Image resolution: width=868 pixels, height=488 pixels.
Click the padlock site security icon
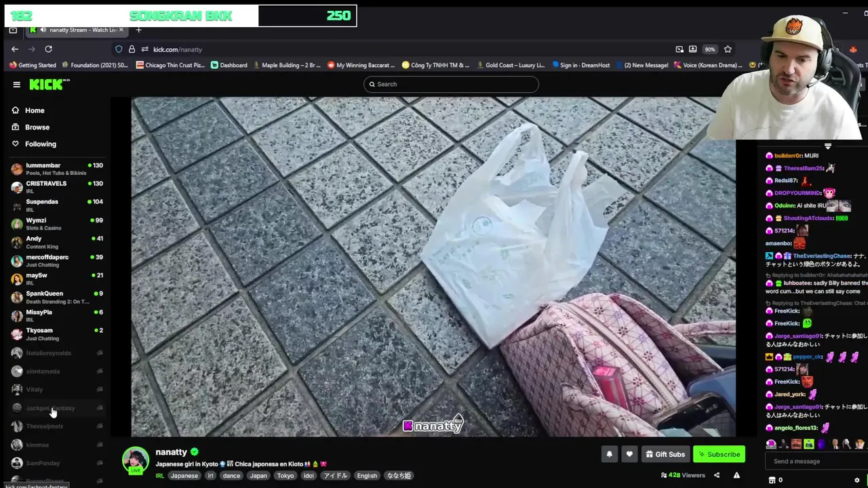pyautogui.click(x=132, y=49)
